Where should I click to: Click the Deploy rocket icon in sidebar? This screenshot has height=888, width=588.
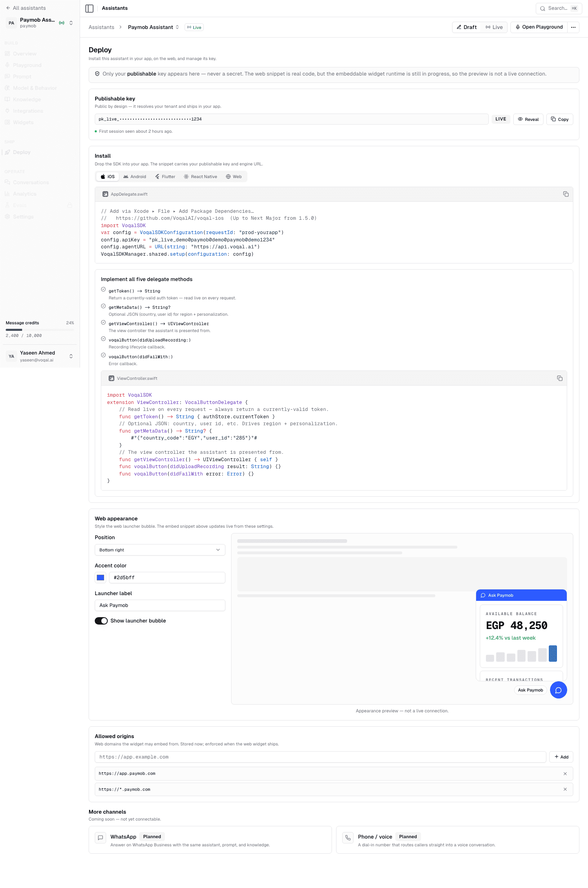point(7,152)
